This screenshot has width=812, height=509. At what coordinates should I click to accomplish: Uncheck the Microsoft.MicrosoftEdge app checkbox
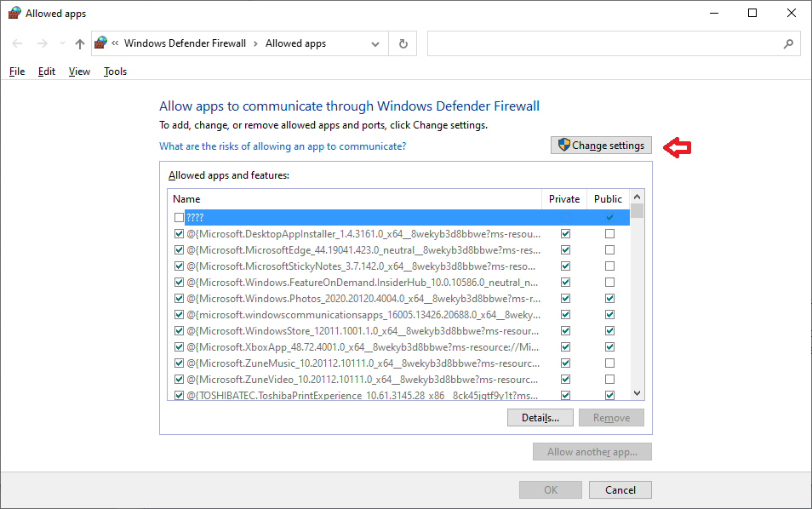pos(180,250)
